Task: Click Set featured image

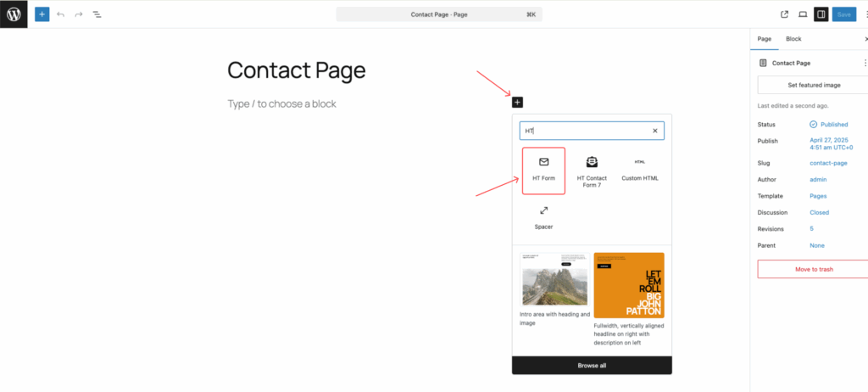Action: [x=814, y=86]
